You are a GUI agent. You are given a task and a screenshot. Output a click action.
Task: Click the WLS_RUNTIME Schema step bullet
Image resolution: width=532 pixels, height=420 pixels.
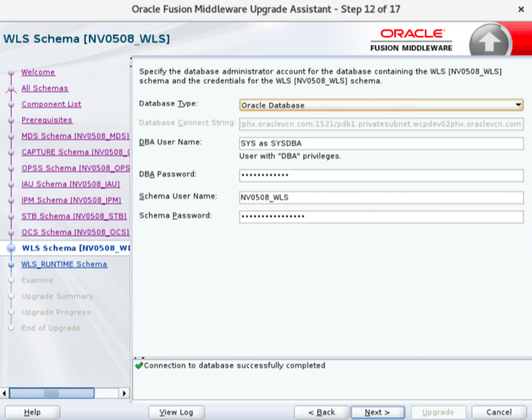pos(11,264)
